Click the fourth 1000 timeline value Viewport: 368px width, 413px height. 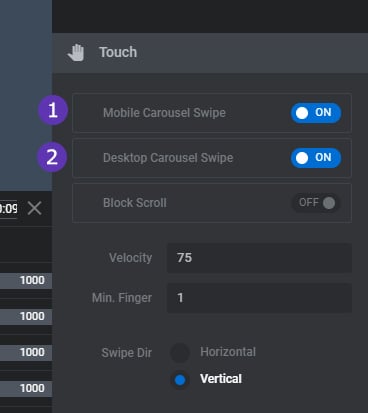(32, 388)
